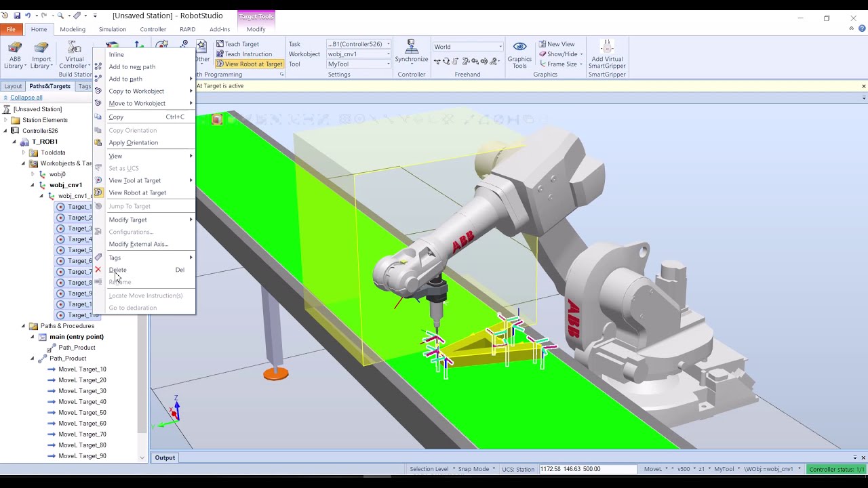Screen dimensions: 868x488
Task: Click Add Virtual SmartGripper
Action: pos(607,54)
